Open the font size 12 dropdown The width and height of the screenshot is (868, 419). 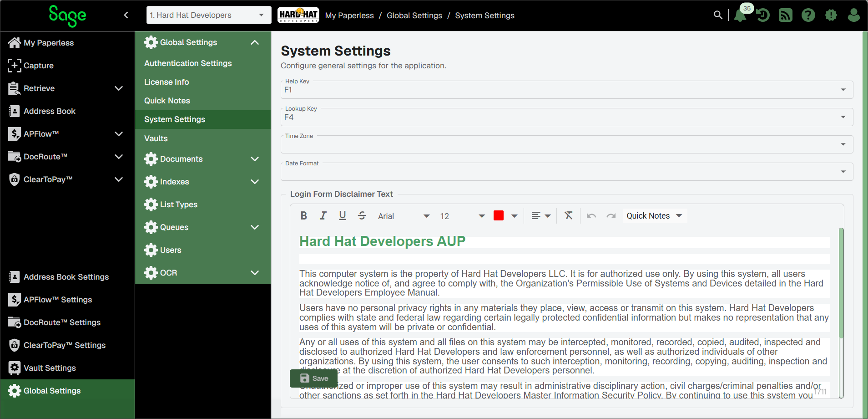tap(462, 216)
